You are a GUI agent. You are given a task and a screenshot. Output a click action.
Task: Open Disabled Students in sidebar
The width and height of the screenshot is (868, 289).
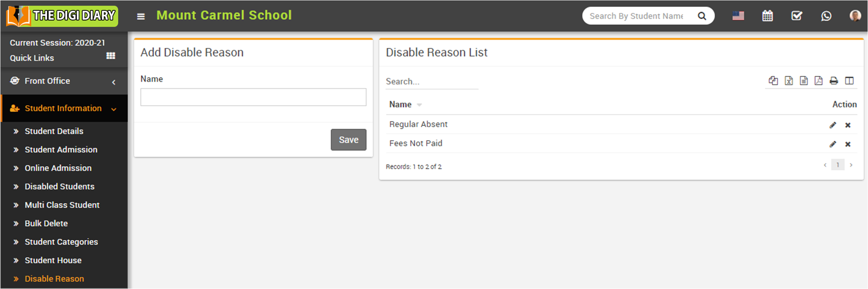(59, 187)
